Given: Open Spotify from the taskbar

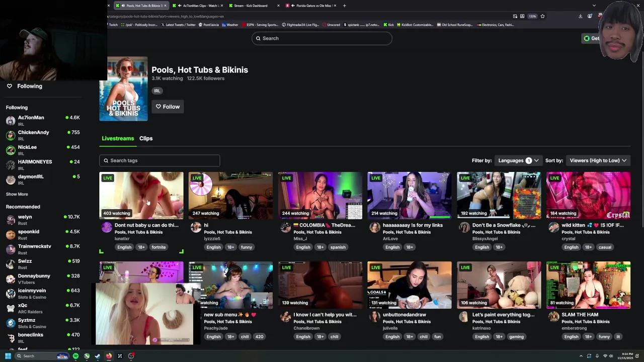Looking at the screenshot, I should 75,356.
